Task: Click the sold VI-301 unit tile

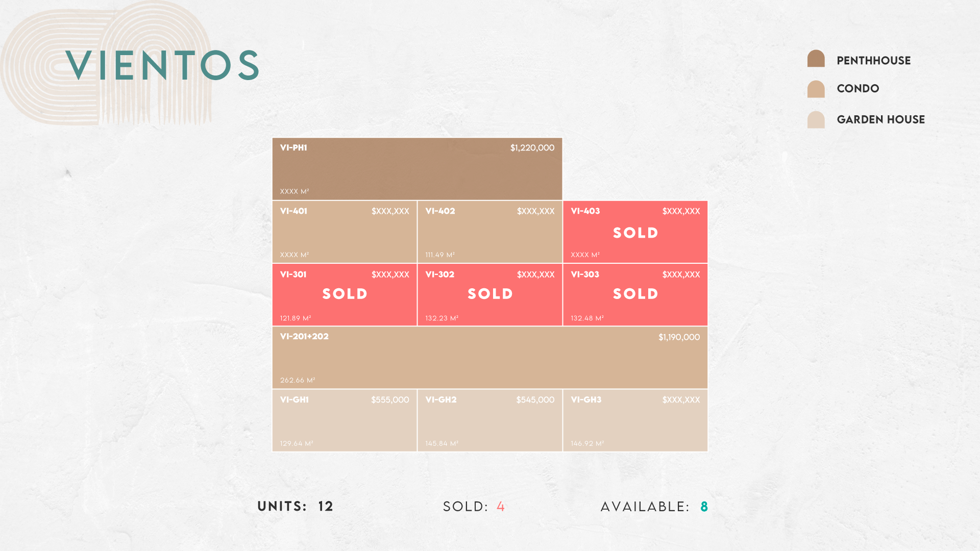Action: 345,295
